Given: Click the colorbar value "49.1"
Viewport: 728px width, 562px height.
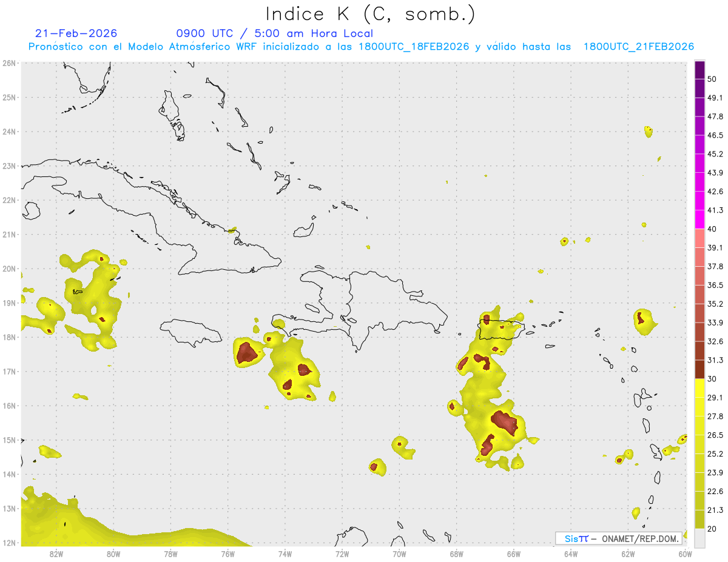Looking at the screenshot, I should (x=715, y=98).
